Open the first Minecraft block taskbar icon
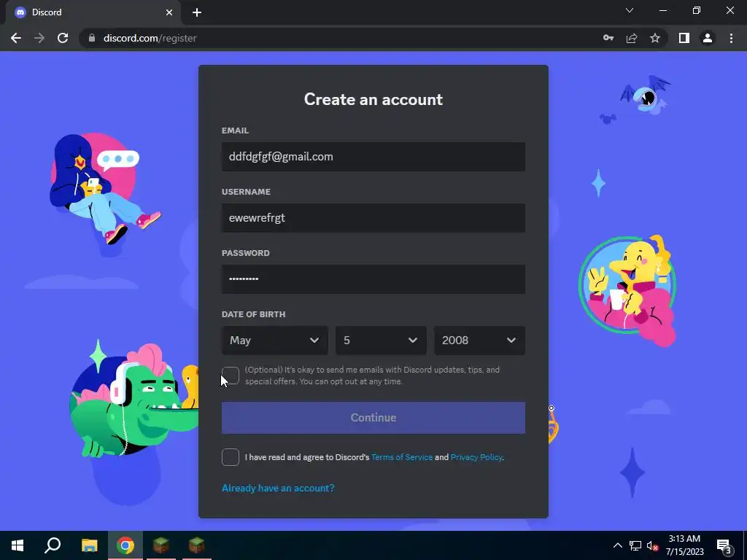The width and height of the screenshot is (747, 560). 161,545
